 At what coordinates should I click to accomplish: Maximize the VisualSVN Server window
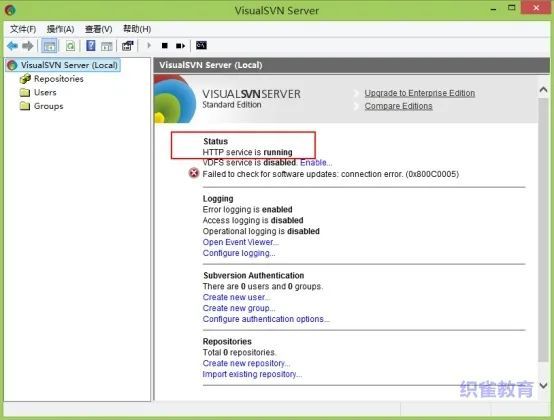(x=512, y=8)
